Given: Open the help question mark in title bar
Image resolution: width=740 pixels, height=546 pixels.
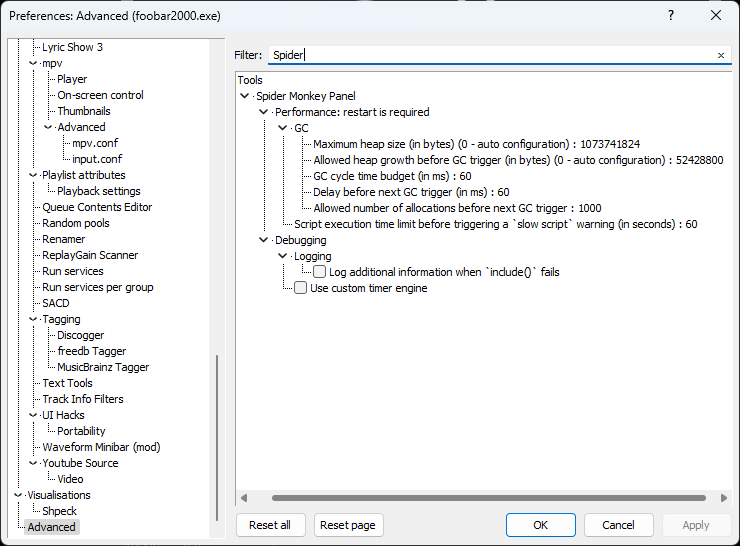Looking at the screenshot, I should [671, 16].
